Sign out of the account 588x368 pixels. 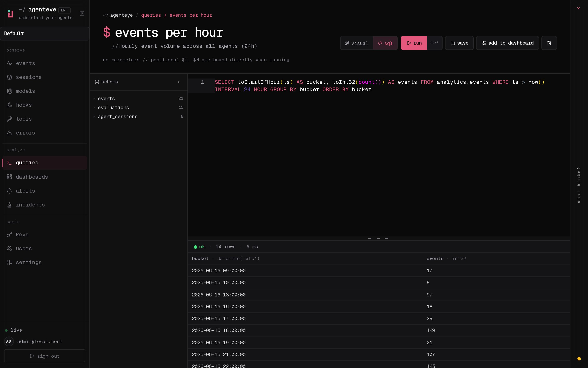[x=45, y=356]
